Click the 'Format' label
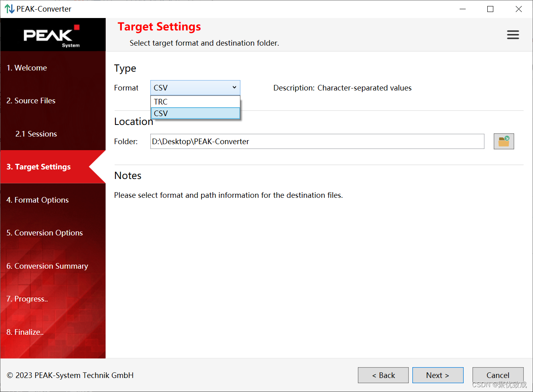Screen dimensions: 533x392 tap(126, 88)
